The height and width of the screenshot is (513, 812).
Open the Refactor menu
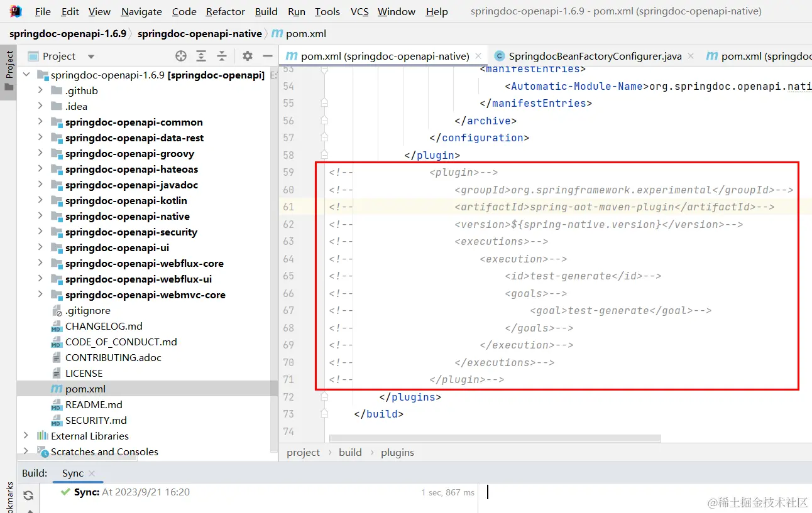(226, 11)
